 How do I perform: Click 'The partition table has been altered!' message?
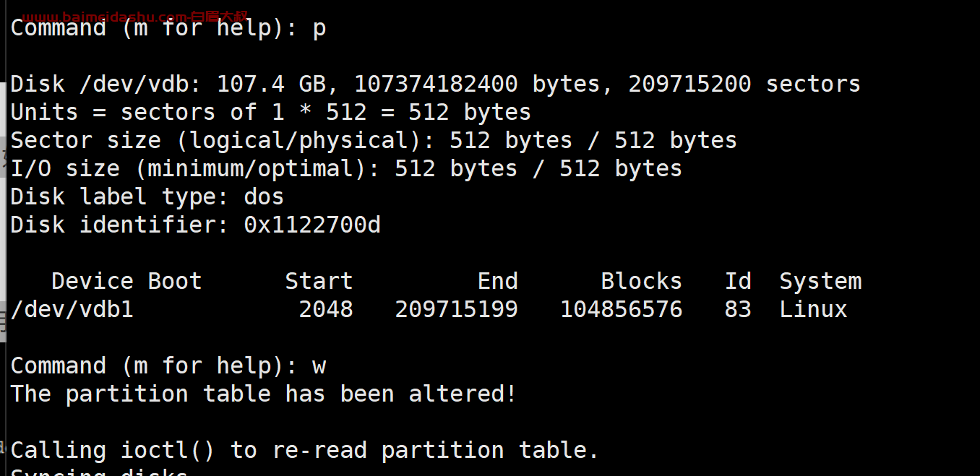click(x=263, y=394)
